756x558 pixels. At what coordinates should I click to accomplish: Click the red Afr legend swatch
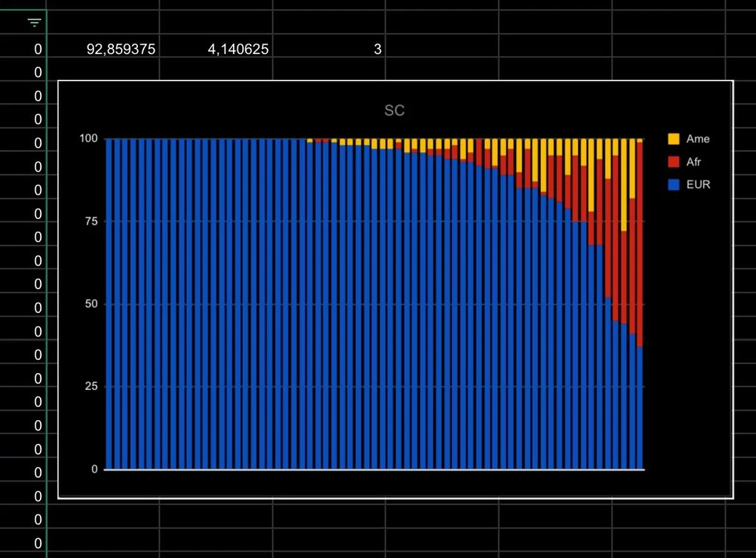click(673, 162)
